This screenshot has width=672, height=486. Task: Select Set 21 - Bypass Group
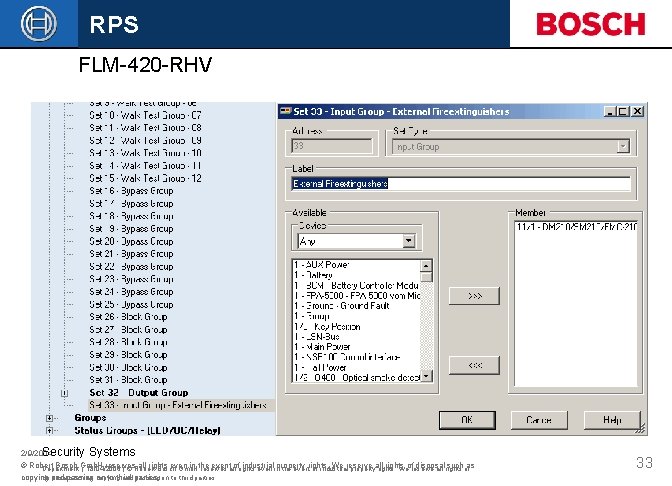(131, 254)
